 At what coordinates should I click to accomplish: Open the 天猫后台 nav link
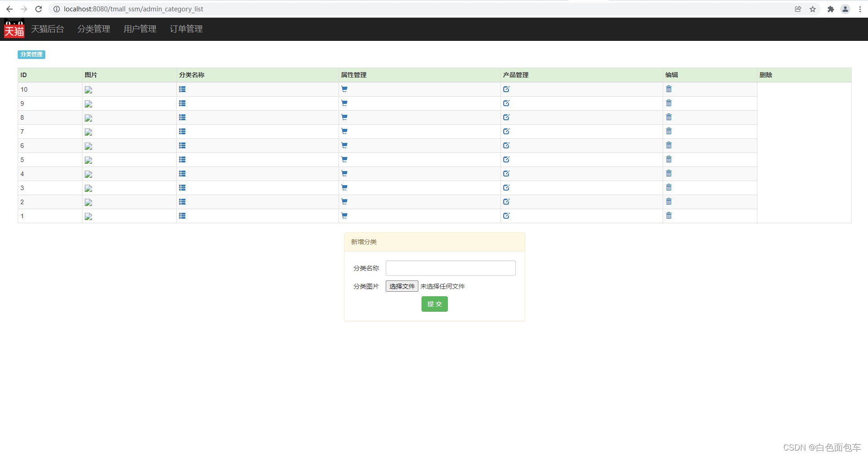(x=48, y=29)
